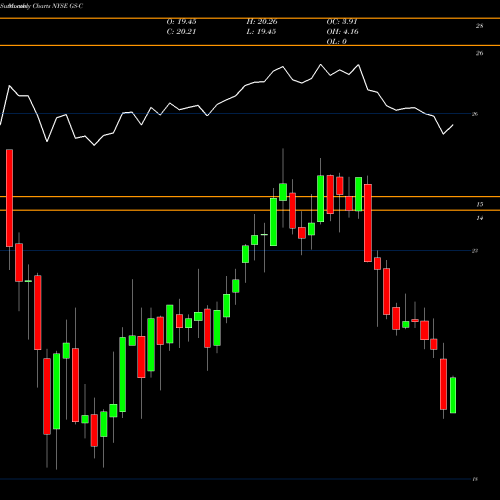Click the '14' axis label
Screen dimensions: 500x500
[x=479, y=218]
